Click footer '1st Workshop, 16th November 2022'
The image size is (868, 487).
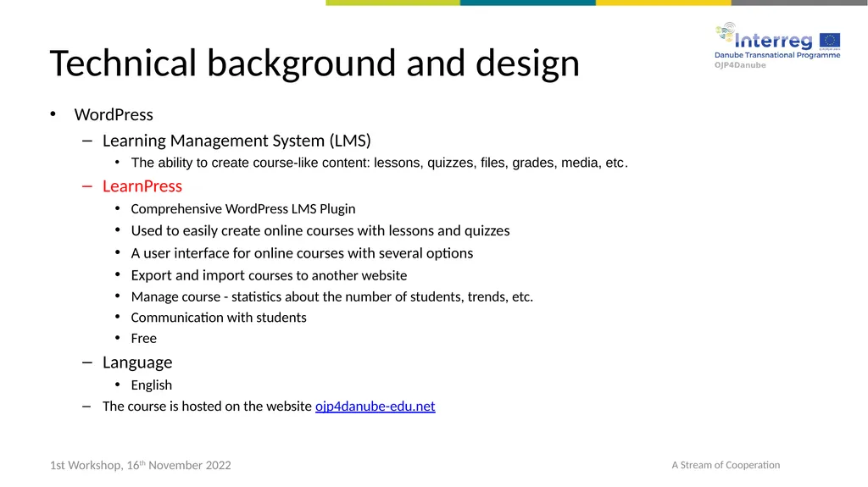tap(140, 465)
